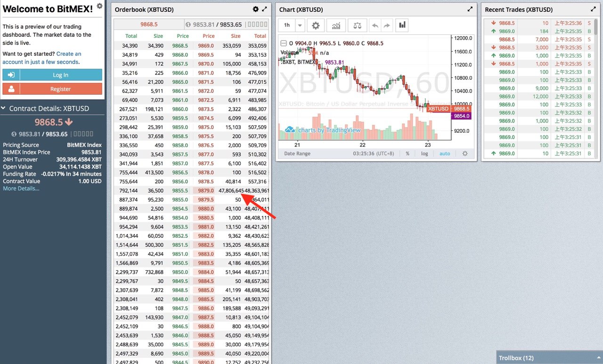
Task: Toggle auto scale on chart
Action: (445, 154)
